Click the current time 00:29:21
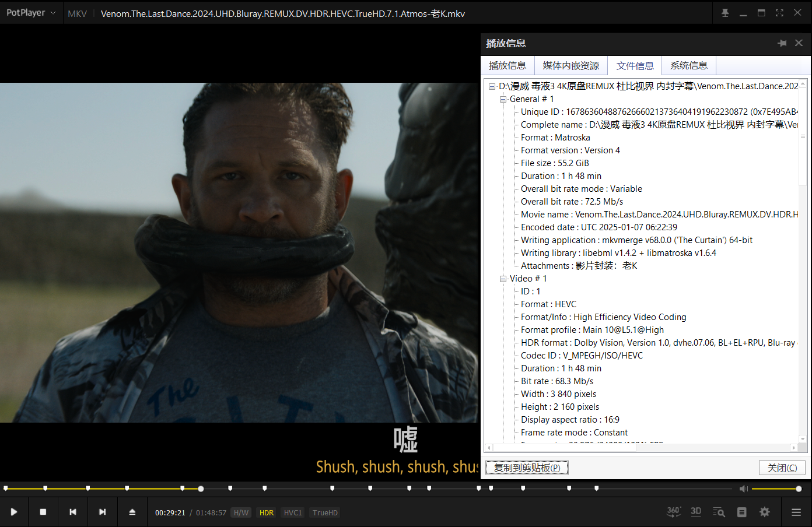This screenshot has height=527, width=812. (x=170, y=513)
